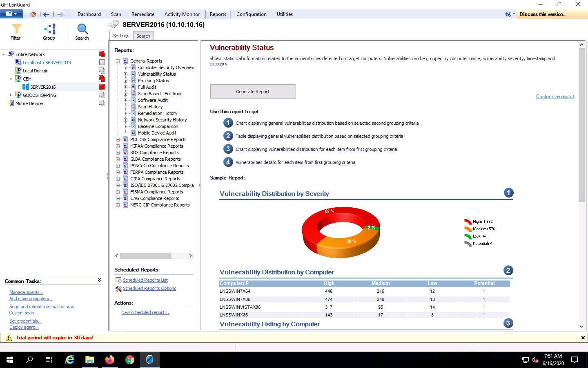Click the Search magnifier icon

pyautogui.click(x=82, y=29)
